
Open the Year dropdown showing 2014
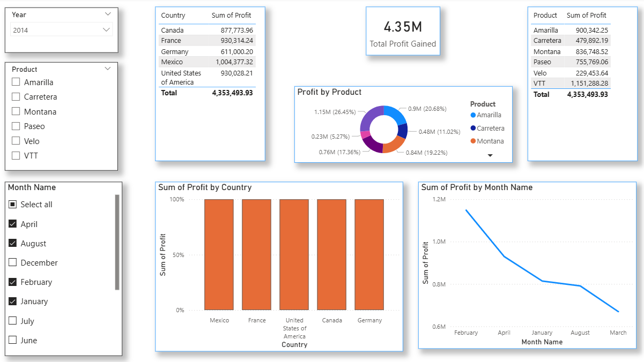click(61, 30)
